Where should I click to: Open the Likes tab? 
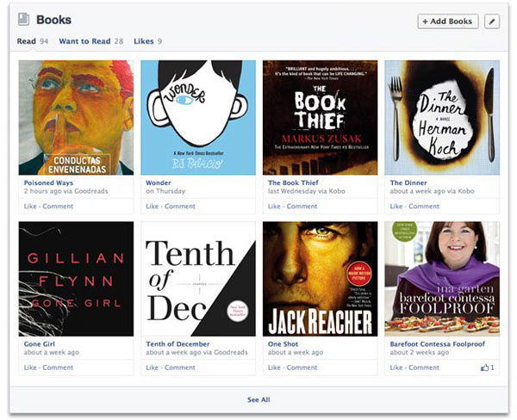(147, 41)
